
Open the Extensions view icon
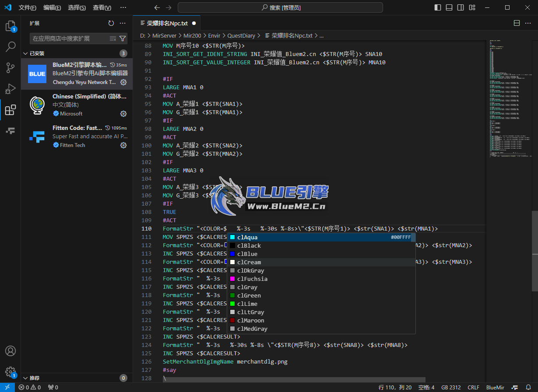(11, 110)
